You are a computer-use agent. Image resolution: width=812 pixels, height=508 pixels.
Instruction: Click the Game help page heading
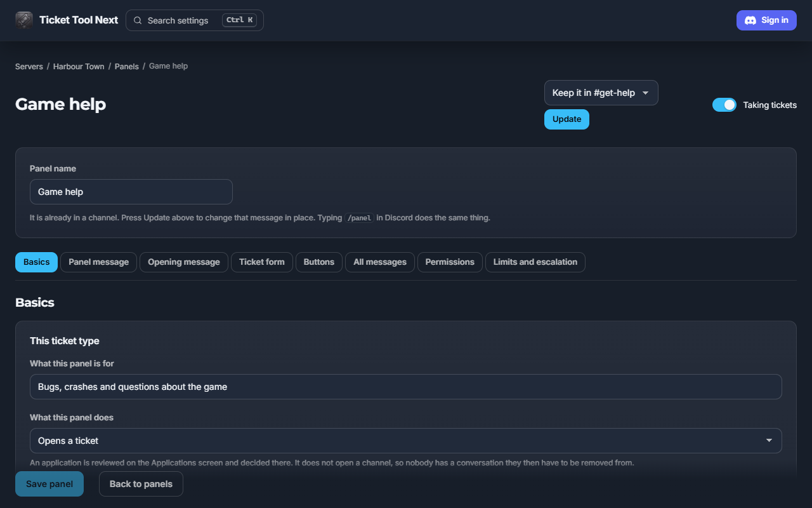click(x=61, y=104)
